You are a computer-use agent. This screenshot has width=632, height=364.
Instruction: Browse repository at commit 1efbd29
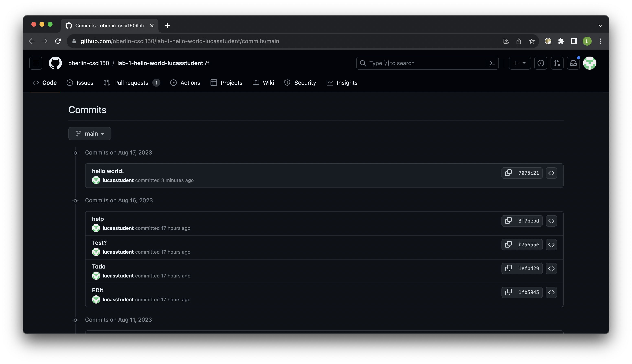coord(551,268)
